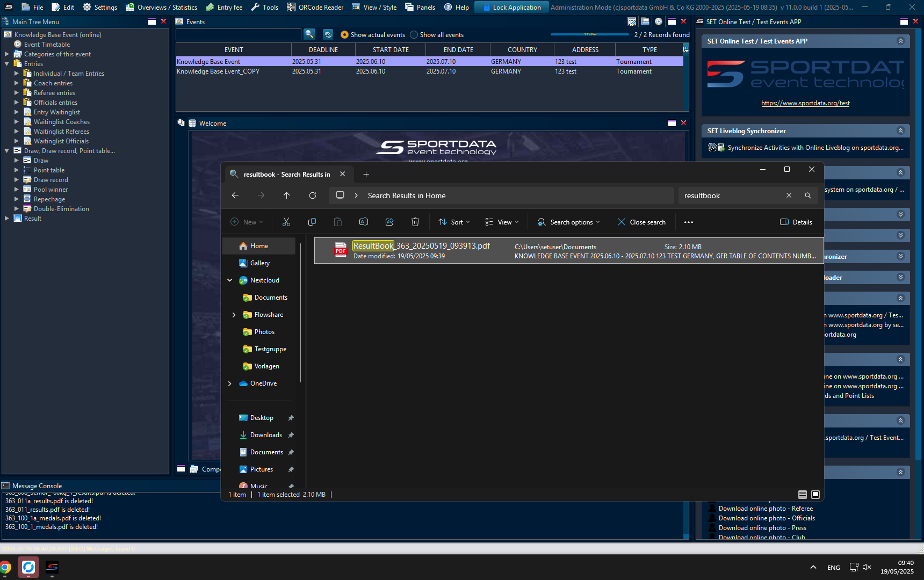Open the Tools menu

click(x=265, y=7)
